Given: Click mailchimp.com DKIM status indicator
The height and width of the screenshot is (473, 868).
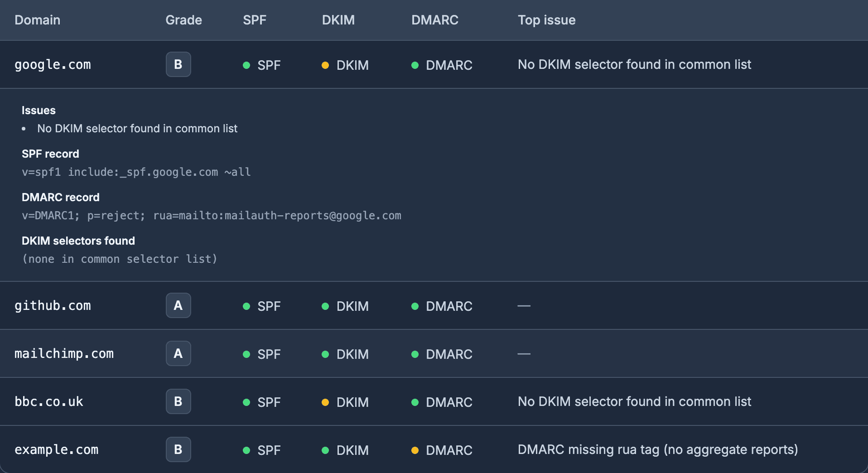Looking at the screenshot, I should point(345,354).
